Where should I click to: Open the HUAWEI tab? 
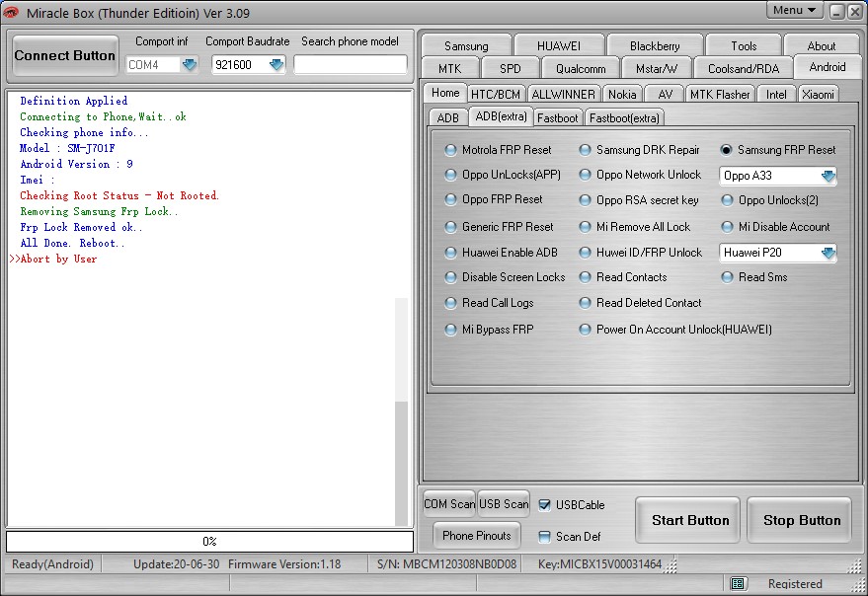559,46
